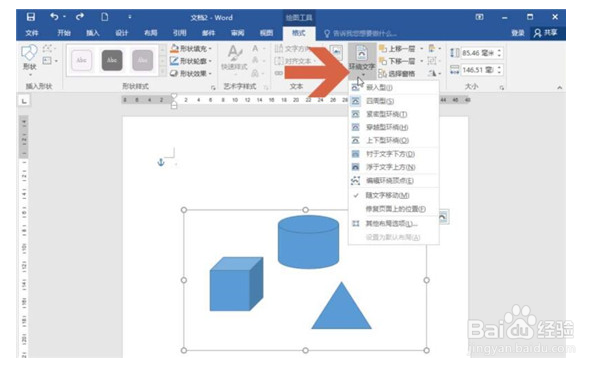Collapse the ribbon with the chevron
The height and width of the screenshot is (370, 609).
point(559,88)
